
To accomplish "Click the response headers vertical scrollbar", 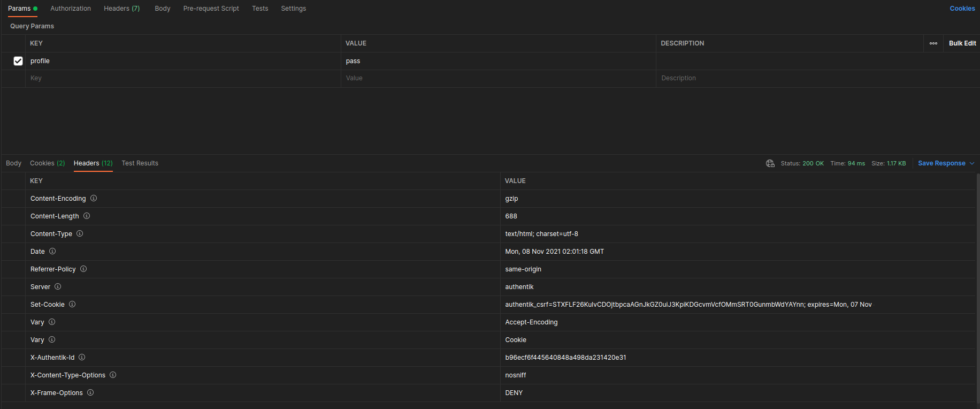I will click(978, 289).
